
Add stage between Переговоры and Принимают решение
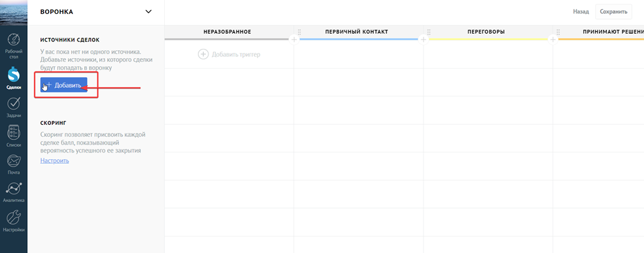pos(553,40)
